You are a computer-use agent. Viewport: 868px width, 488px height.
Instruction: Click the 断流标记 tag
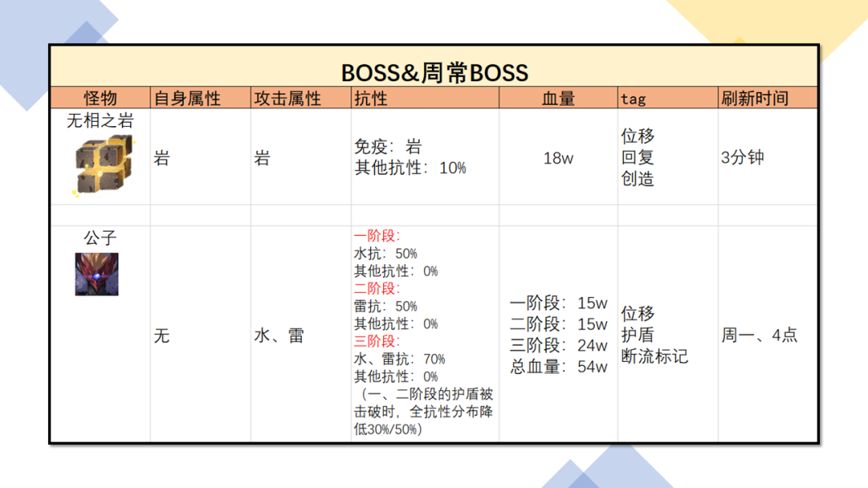(x=654, y=356)
